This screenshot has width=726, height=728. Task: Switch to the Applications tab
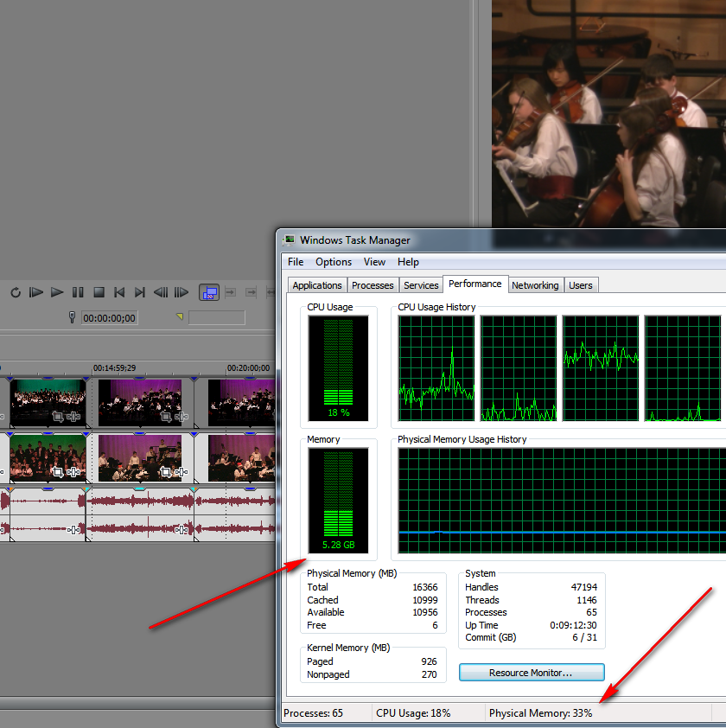tap(317, 285)
